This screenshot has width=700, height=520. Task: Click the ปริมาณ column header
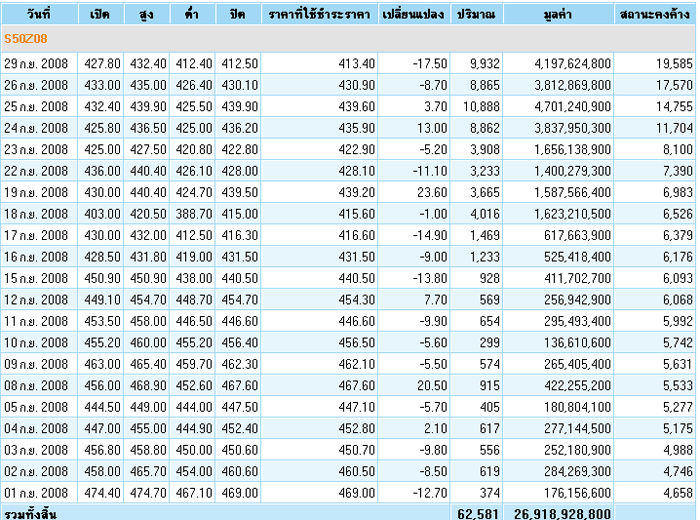[476, 15]
